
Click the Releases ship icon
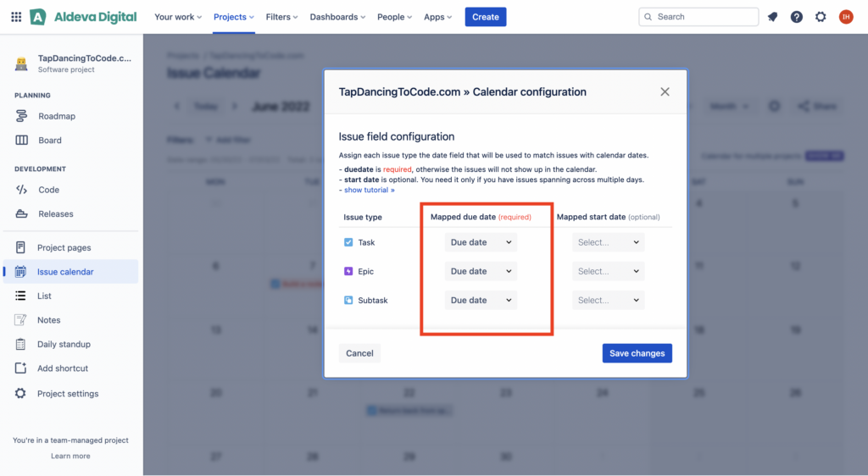tap(21, 214)
